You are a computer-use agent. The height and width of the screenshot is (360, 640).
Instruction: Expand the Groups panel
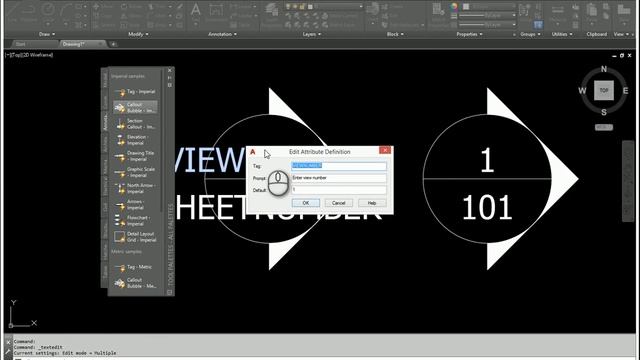click(x=530, y=34)
